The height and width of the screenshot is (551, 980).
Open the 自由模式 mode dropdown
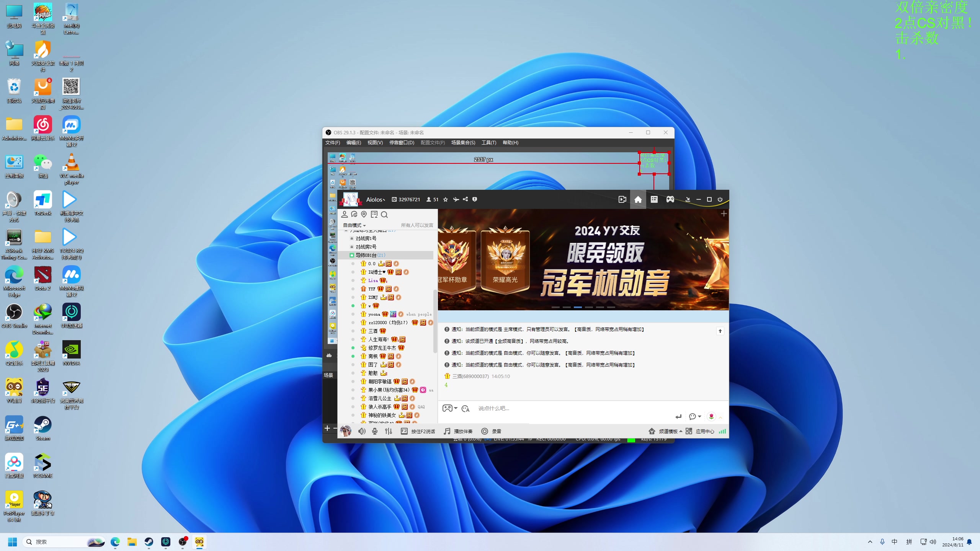pos(354,225)
